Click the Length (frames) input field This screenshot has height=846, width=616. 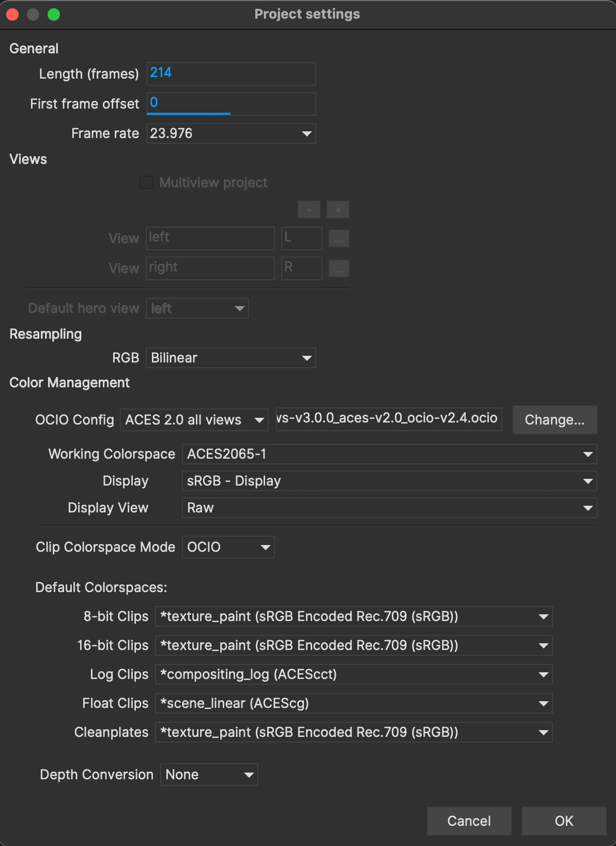[231, 74]
